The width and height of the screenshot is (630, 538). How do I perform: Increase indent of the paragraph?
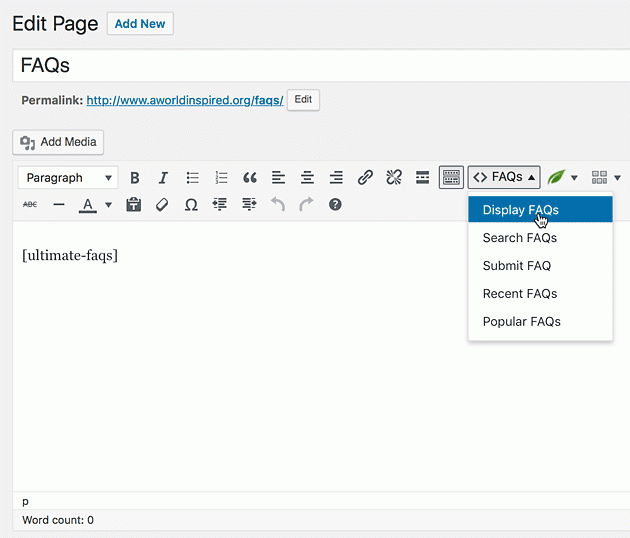coord(249,205)
